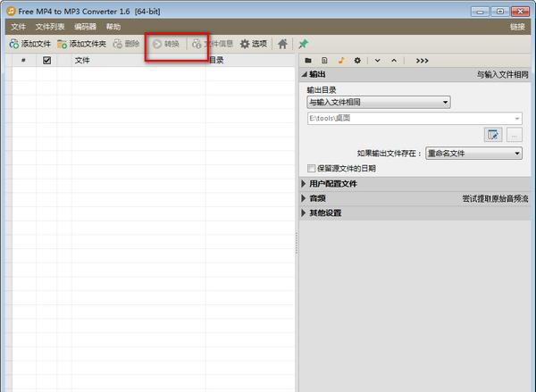This screenshot has height=392, width=536.
Task: Click the vertical panel splitter handle
Action: pos(297,243)
